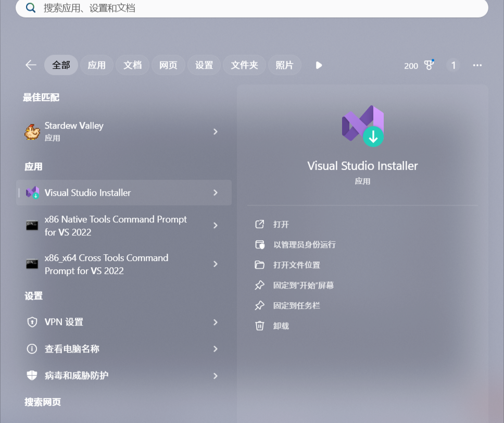Click the folder icon for file location
This screenshot has height=423, width=504.
[x=259, y=265]
